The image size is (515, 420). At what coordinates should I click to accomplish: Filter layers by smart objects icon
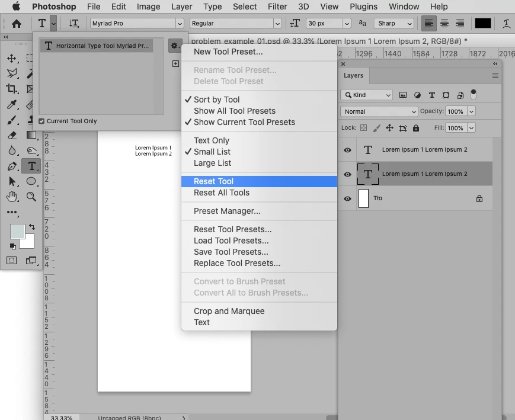460,95
